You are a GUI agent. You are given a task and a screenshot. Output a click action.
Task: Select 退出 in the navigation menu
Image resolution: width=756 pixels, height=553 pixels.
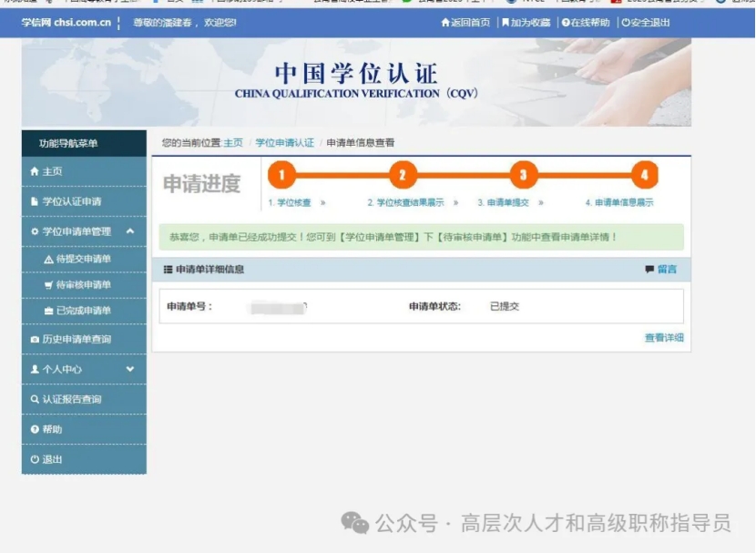click(84, 459)
